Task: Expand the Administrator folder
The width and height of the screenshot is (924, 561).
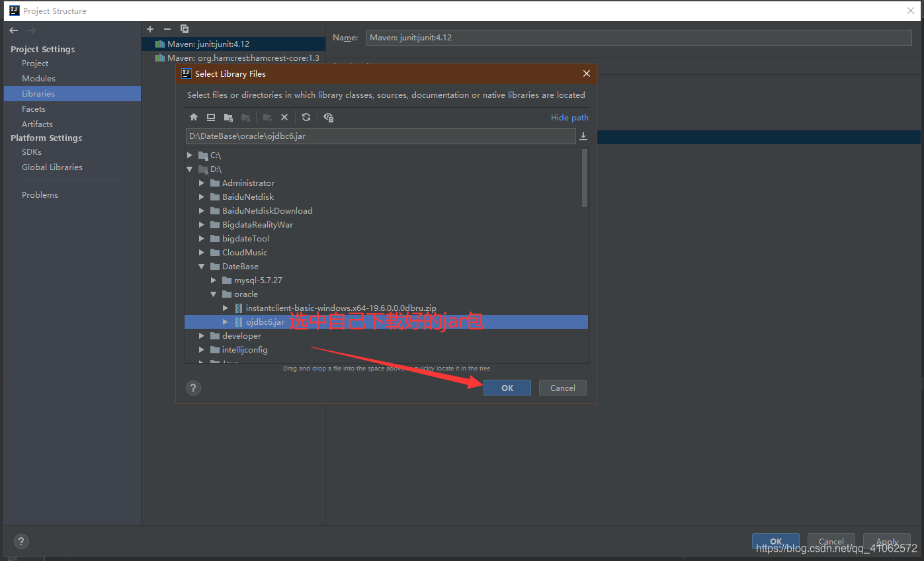Action: pyautogui.click(x=202, y=183)
